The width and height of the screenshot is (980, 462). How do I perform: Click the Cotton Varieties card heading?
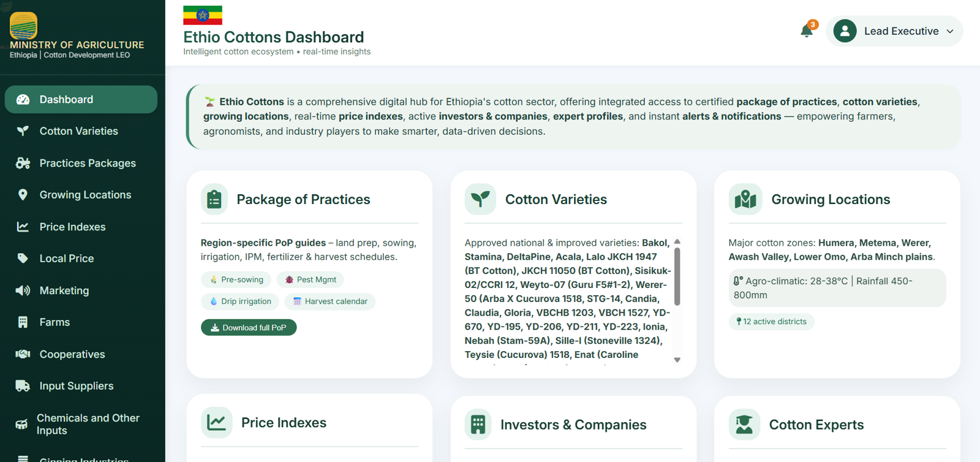(x=556, y=199)
